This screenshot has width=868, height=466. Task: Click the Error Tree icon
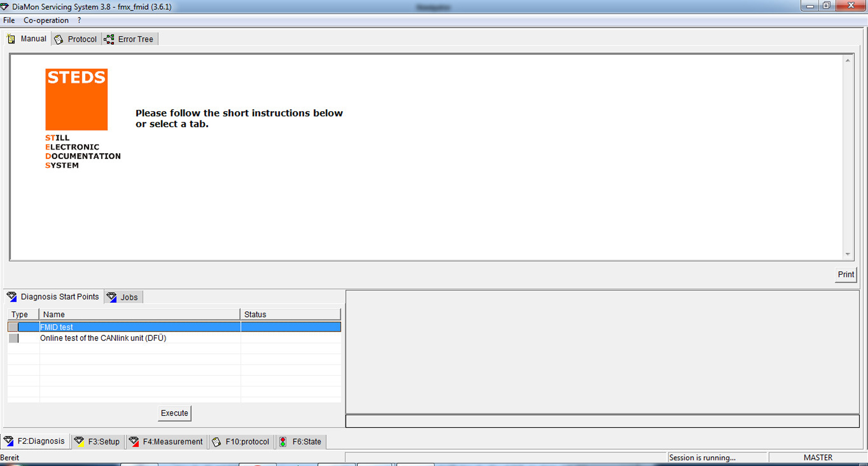pos(109,40)
